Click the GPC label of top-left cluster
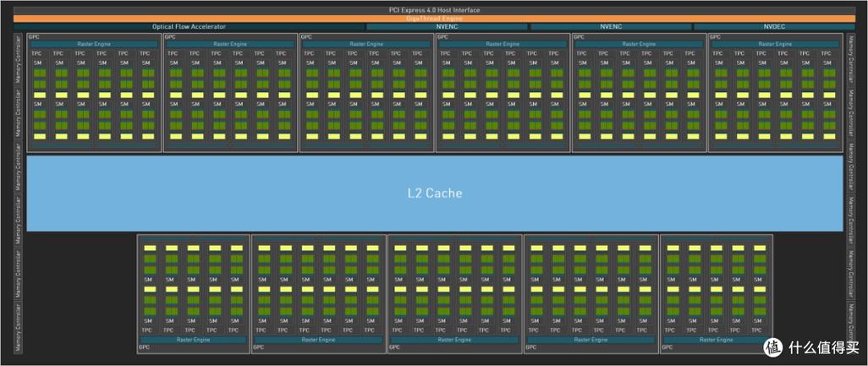The height and width of the screenshot is (366, 868). click(33, 37)
